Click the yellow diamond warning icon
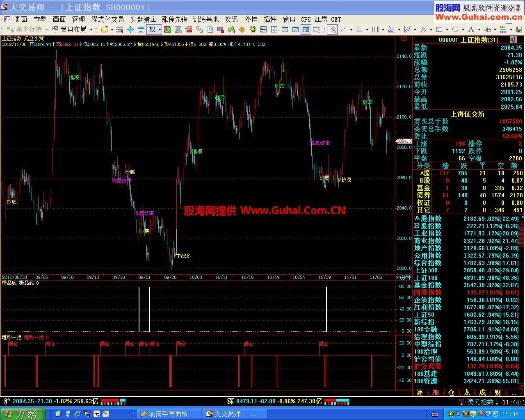The width and height of the screenshot is (525, 420). tap(242, 30)
